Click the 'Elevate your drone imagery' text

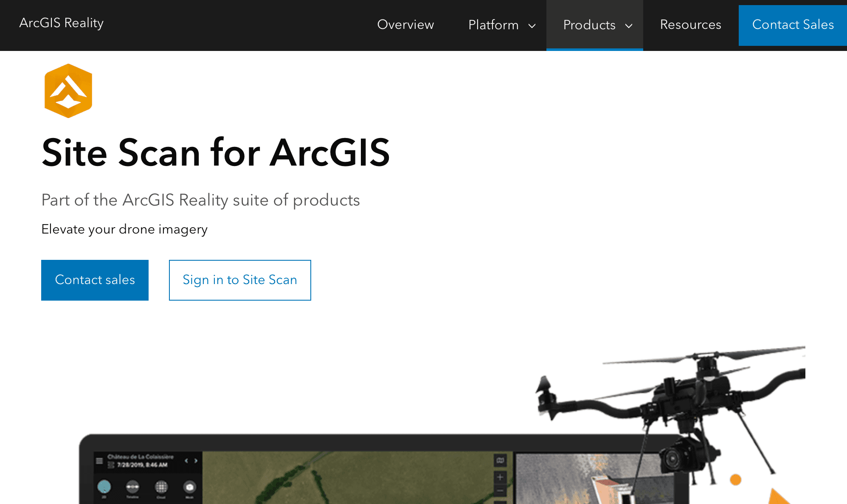[124, 229]
